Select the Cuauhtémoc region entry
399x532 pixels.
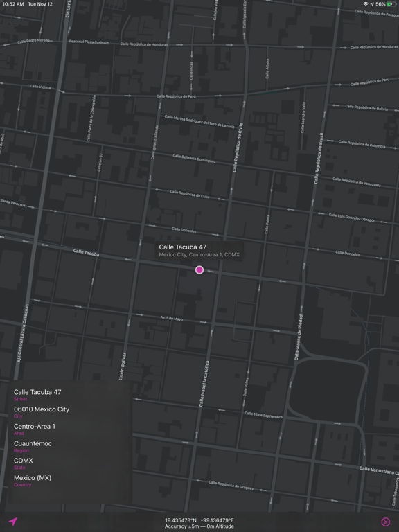[x=33, y=446]
